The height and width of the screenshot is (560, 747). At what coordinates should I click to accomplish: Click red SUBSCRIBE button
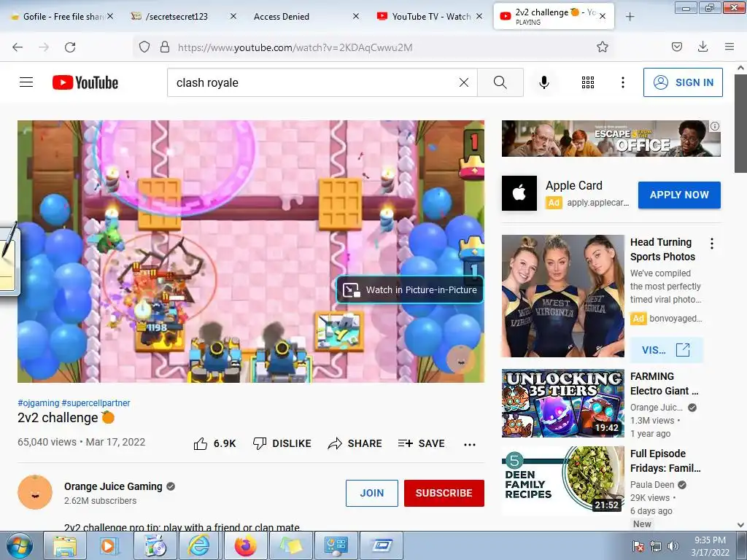(x=444, y=493)
